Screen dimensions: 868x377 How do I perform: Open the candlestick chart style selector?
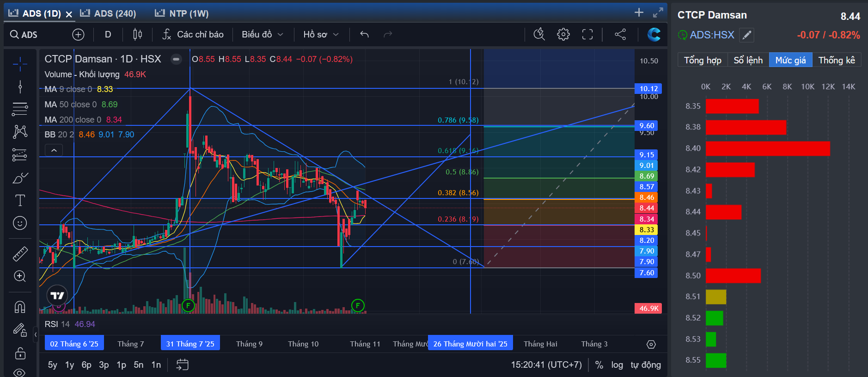click(138, 35)
